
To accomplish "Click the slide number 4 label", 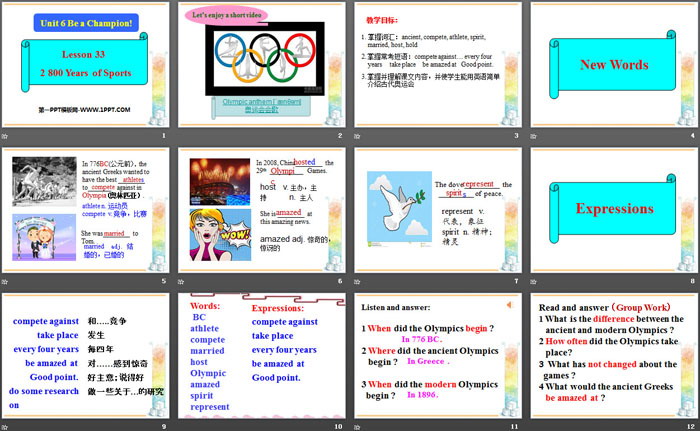I will [x=692, y=135].
